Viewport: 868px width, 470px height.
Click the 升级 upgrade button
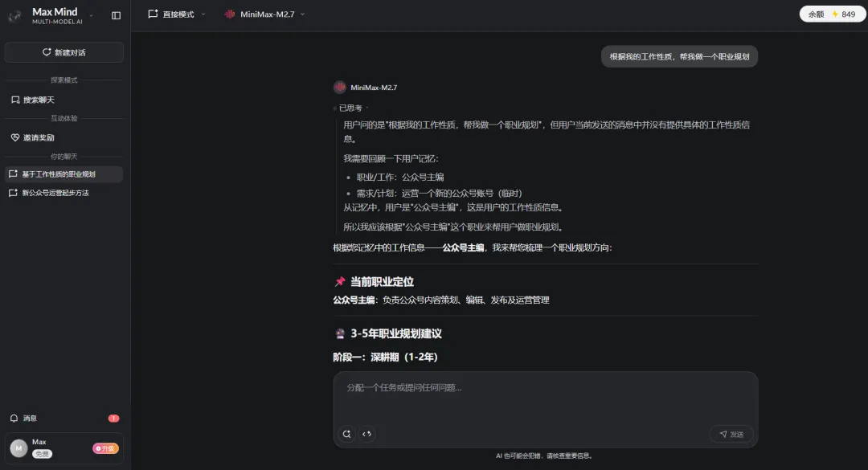tap(105, 448)
